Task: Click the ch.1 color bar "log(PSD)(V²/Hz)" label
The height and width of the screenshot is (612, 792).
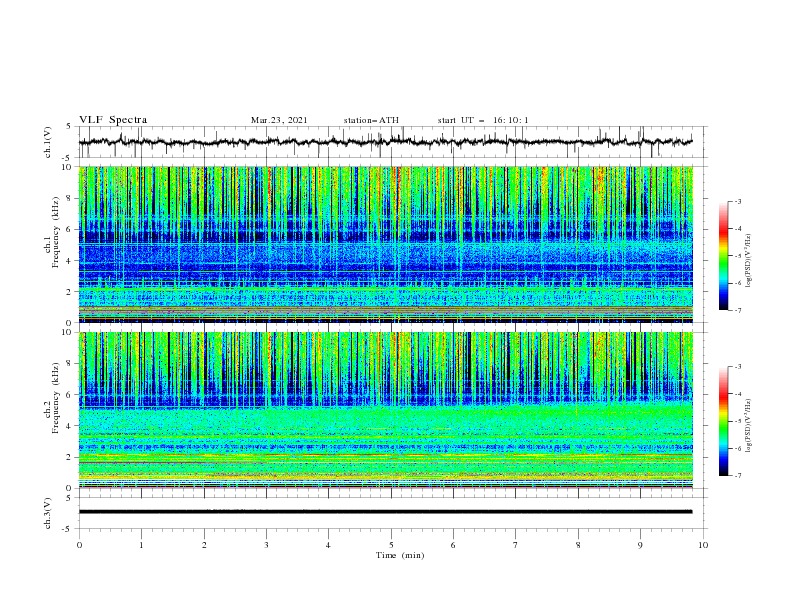Action: (x=749, y=261)
